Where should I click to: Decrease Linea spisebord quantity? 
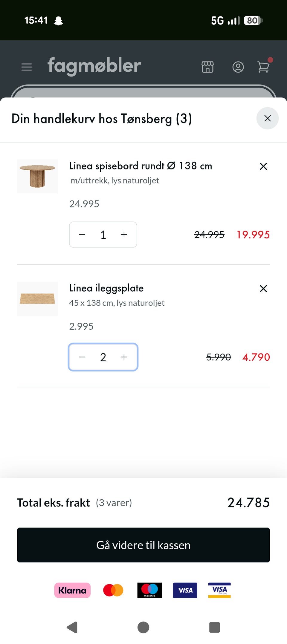[x=82, y=235]
